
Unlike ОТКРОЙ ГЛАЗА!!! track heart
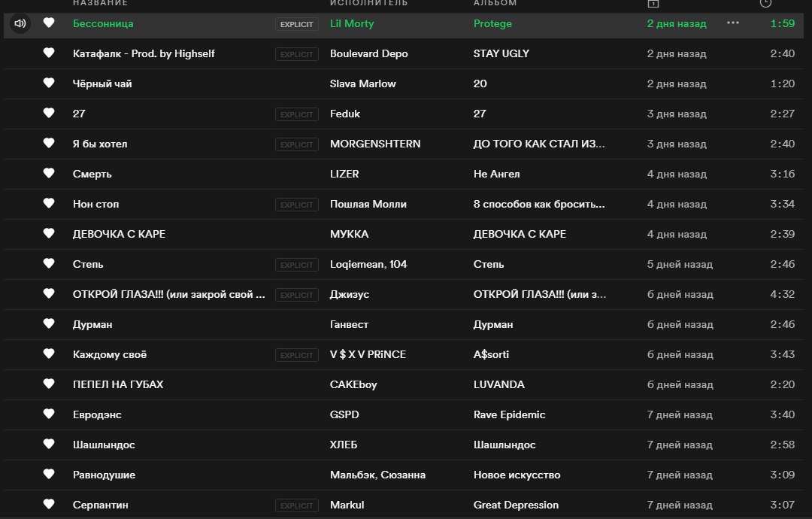tap(49, 293)
